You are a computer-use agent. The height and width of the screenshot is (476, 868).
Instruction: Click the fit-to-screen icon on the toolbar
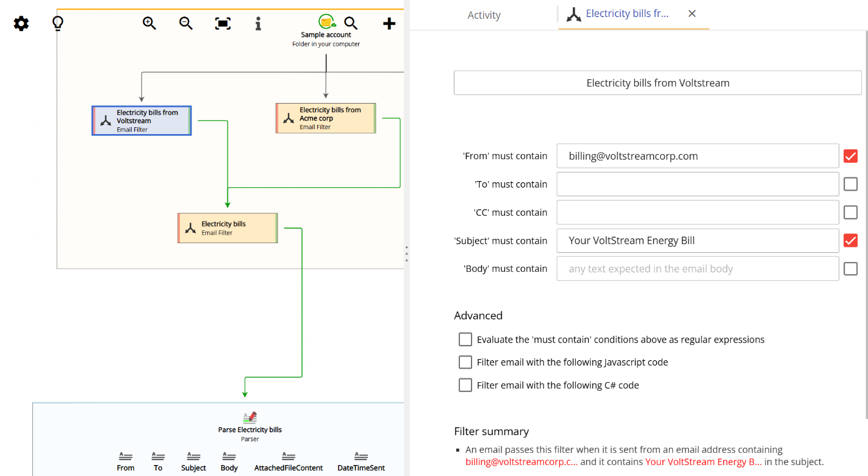point(222,23)
